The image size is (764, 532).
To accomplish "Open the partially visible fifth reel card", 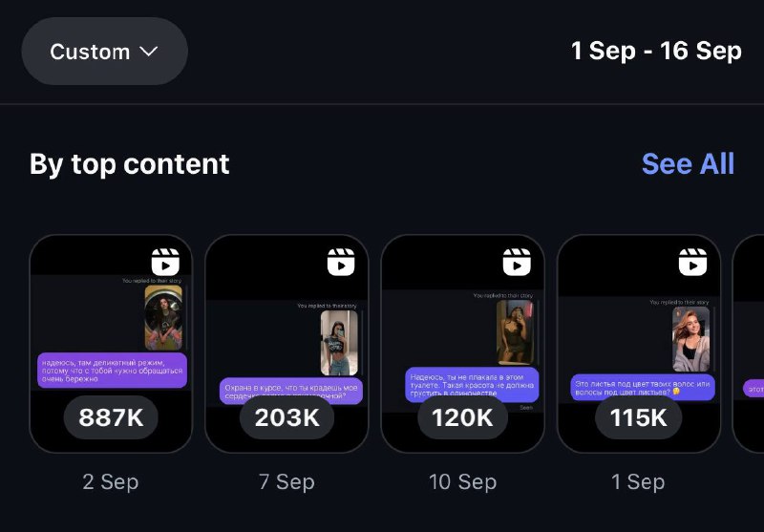I will click(750, 344).
